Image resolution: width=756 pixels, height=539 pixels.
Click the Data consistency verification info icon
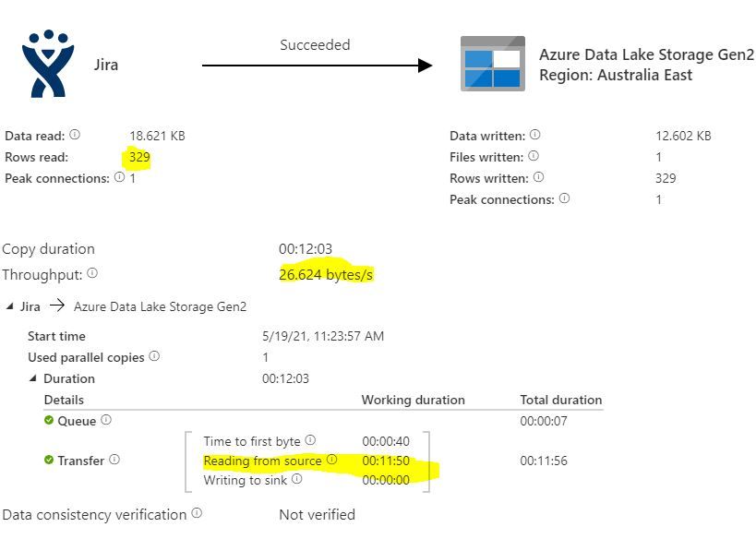197,513
